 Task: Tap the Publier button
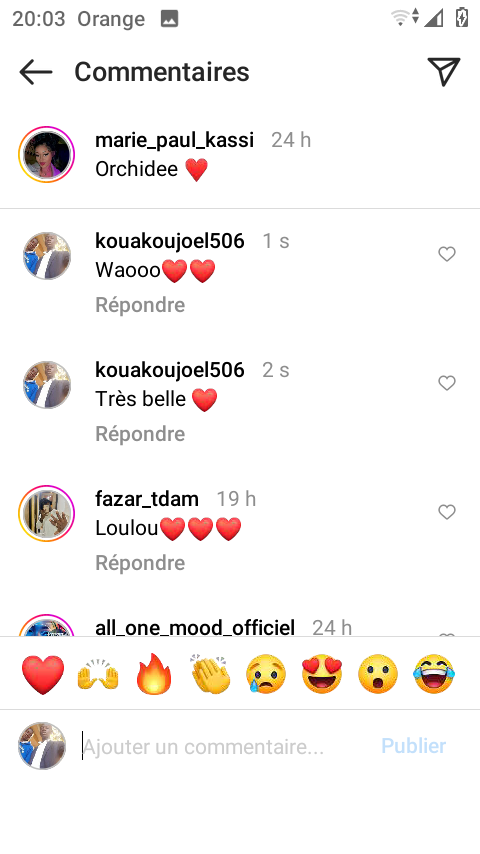pyautogui.click(x=414, y=746)
